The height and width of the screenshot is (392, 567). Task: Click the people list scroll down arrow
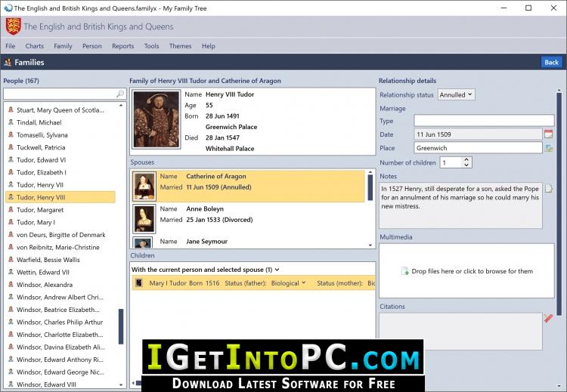(121, 384)
